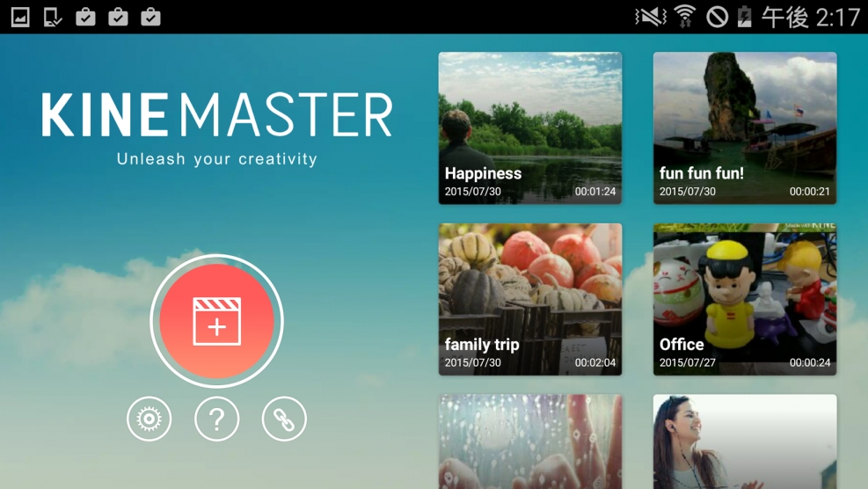
Task: Tap the Wi-Fi icon in status bar
Action: [x=685, y=17]
